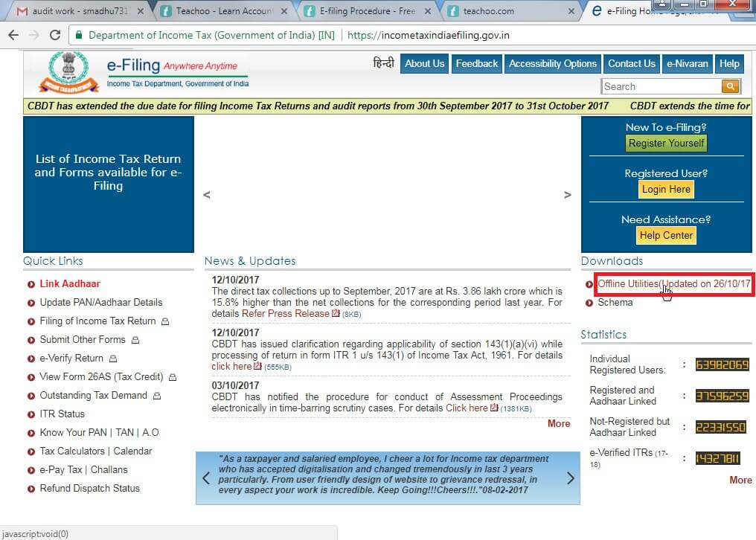Open Submit Other Forms link
The image size is (756, 540).
click(83, 339)
